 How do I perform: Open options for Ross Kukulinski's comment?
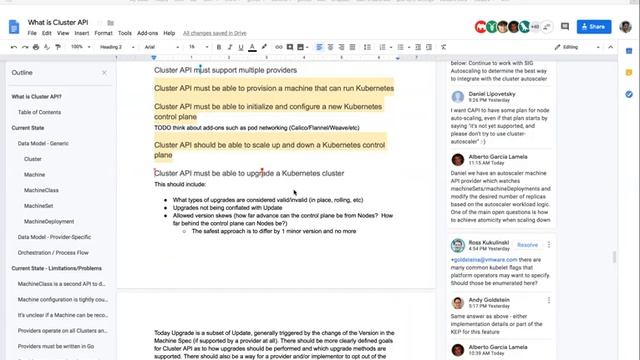[x=549, y=244]
